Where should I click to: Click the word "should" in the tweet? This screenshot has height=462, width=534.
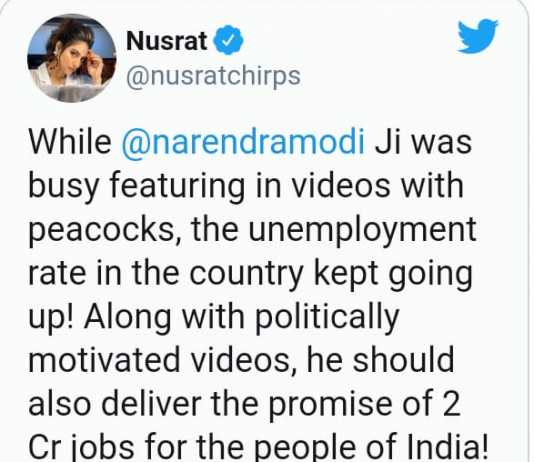(404, 360)
